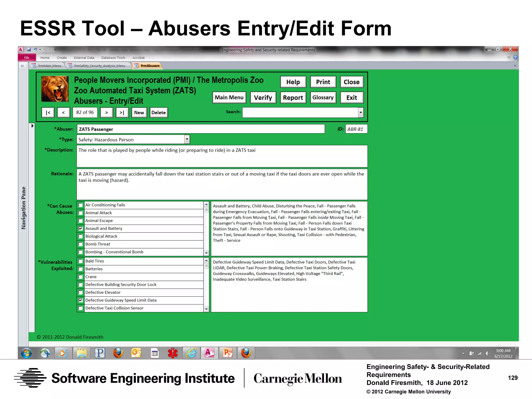Click the Report button

(x=293, y=98)
